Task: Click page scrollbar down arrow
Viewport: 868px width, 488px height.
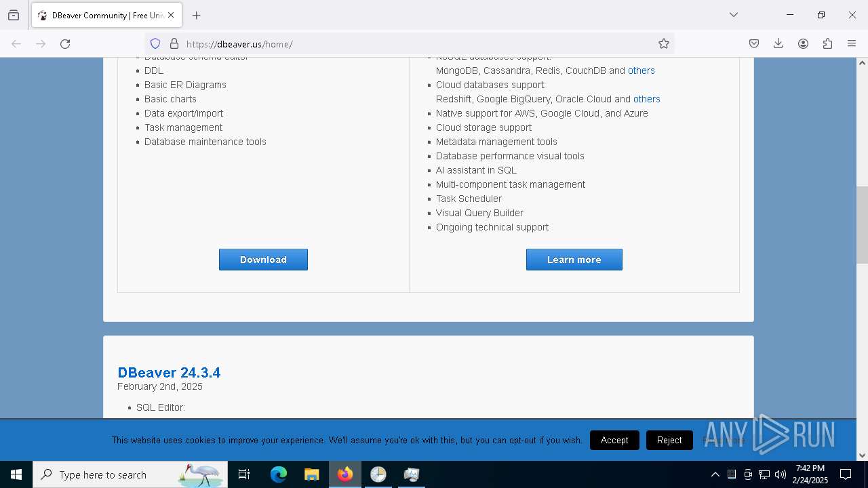Action: coord(862,455)
